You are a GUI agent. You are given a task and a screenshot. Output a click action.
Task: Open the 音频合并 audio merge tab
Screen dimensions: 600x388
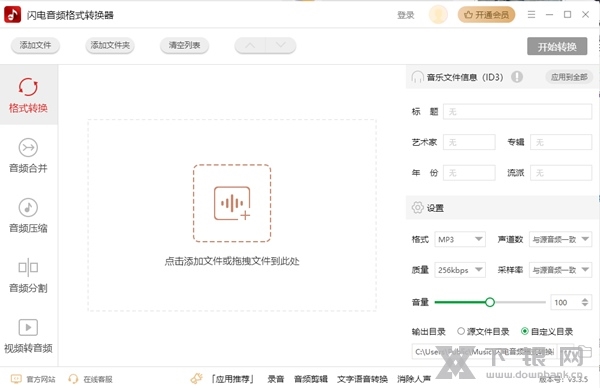pos(28,155)
